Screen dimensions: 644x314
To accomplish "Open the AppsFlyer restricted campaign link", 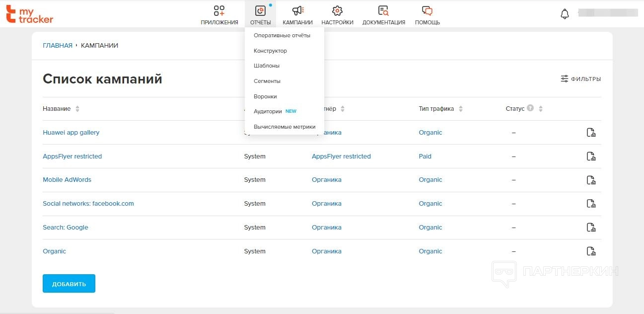I will coord(72,156).
